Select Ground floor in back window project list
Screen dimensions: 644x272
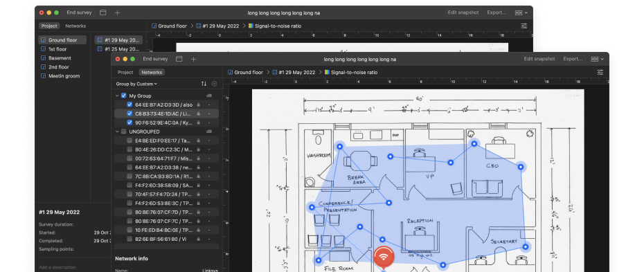(62, 40)
